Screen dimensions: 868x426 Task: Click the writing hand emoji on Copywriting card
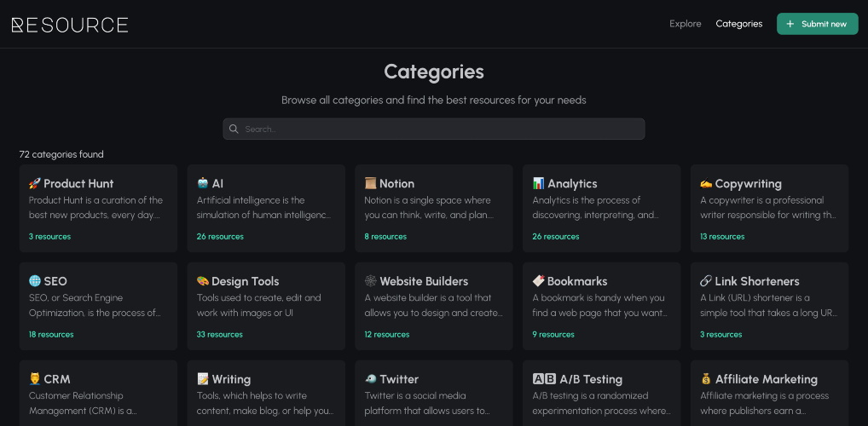point(706,183)
